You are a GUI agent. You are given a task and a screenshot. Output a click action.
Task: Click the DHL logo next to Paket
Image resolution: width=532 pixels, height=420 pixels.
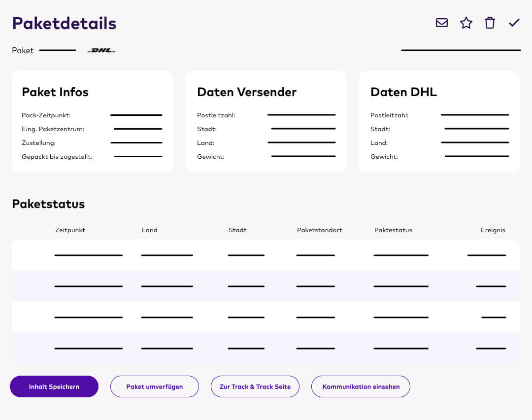(101, 50)
